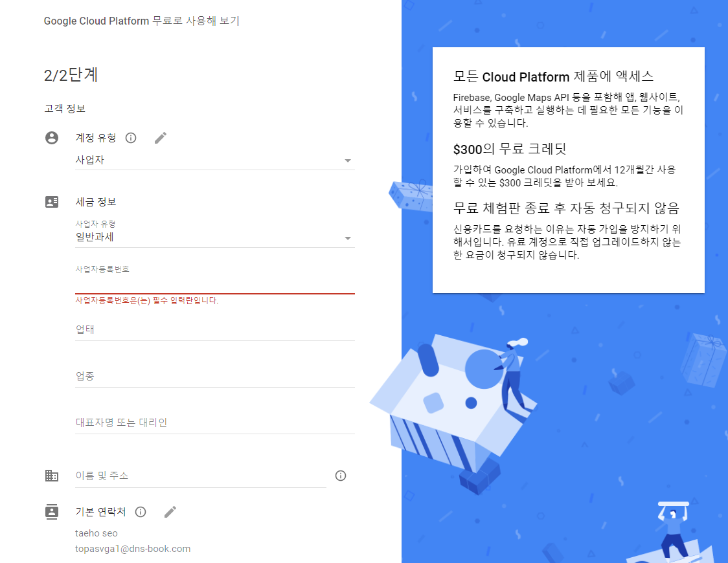Screen dimensions: 728x563
Task: Select the 대표자명 또는 대리인 field
Action: (x=215, y=423)
